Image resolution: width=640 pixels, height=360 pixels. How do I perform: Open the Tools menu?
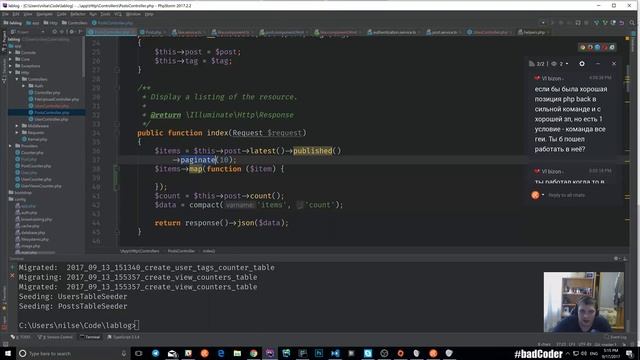[x=105, y=14]
